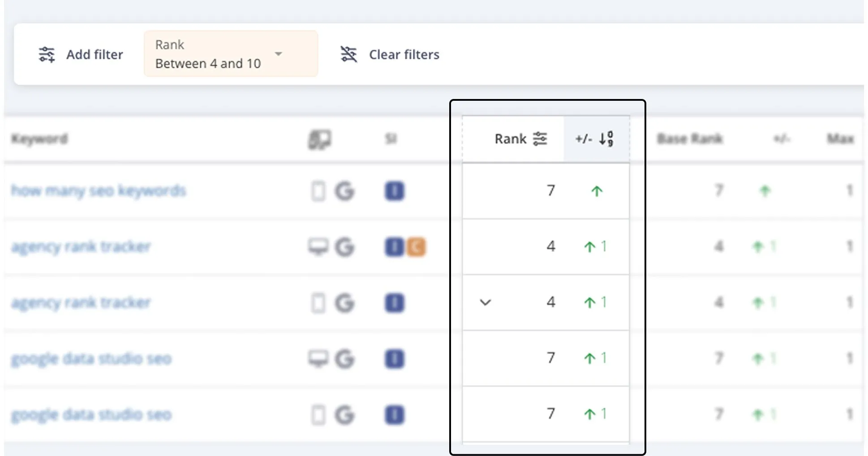Click the Rank column header label

(x=510, y=139)
